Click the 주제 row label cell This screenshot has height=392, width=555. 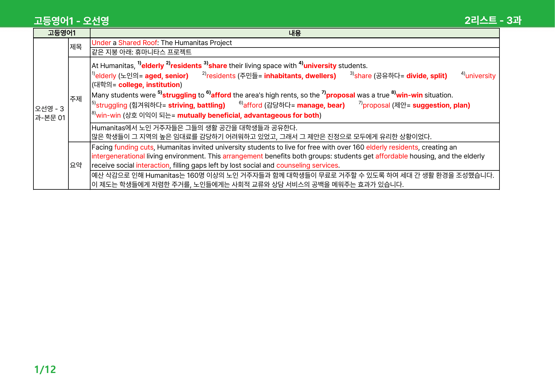[x=79, y=99]
